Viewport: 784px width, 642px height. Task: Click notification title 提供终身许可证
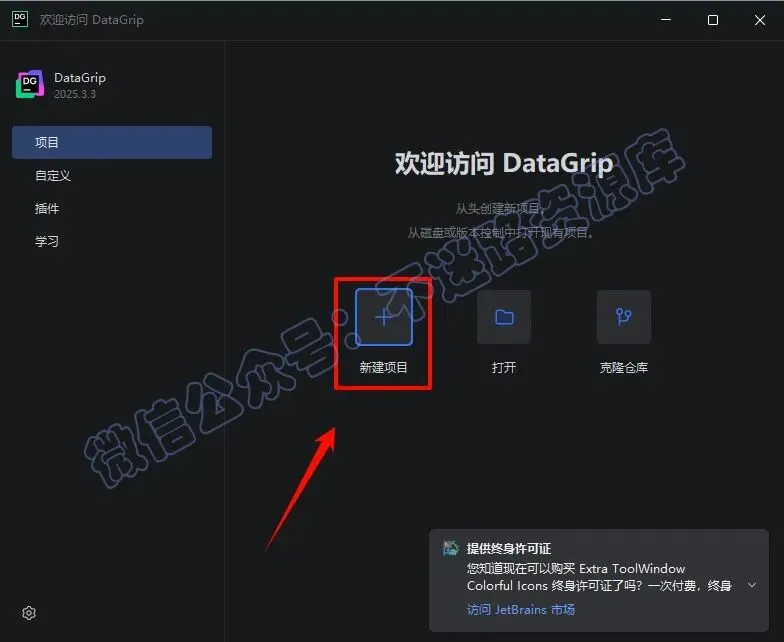point(509,548)
